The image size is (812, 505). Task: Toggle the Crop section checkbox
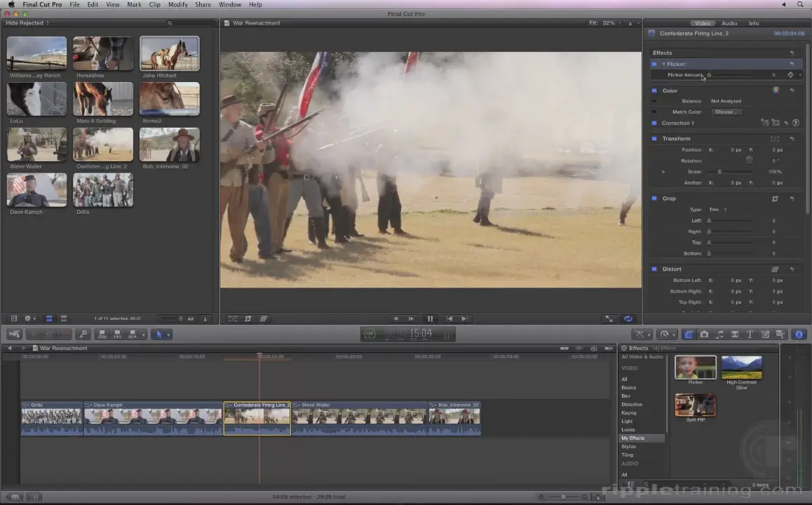click(654, 199)
